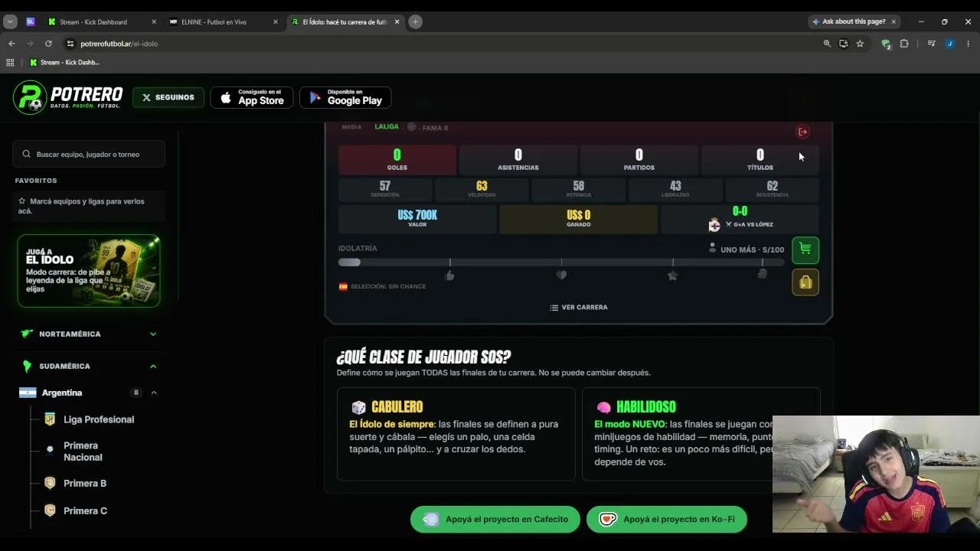Click the Goles stat card
980x551 pixels.
[x=397, y=160]
